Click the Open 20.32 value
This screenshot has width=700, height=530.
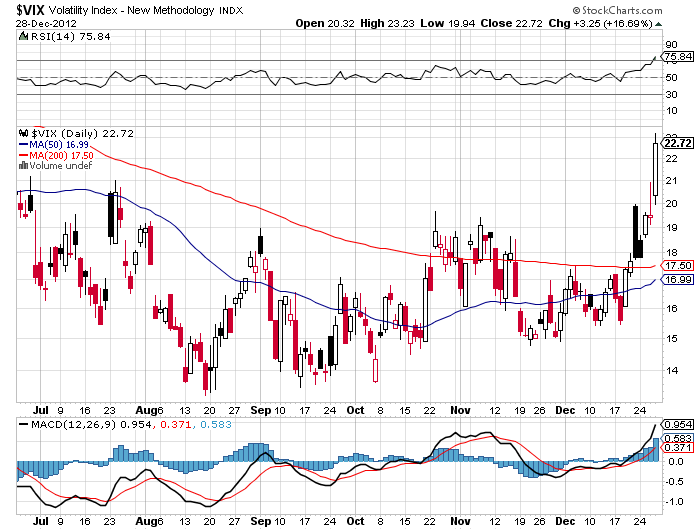pyautogui.click(x=325, y=24)
